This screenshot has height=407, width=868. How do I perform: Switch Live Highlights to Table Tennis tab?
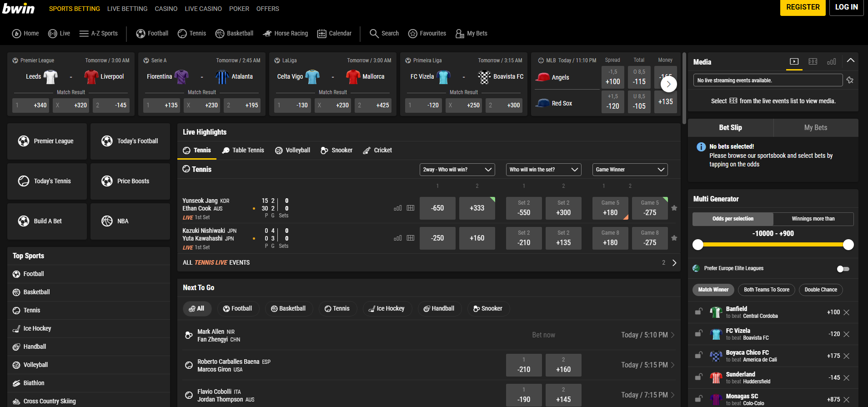(x=243, y=150)
